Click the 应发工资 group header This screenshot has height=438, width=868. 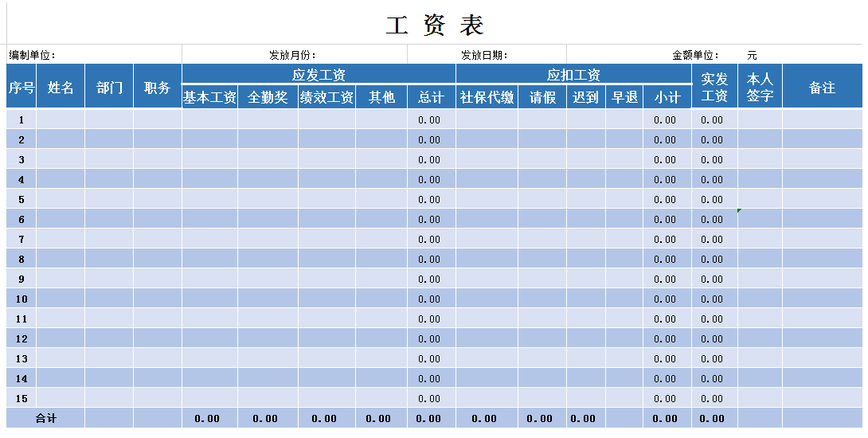[x=319, y=74]
